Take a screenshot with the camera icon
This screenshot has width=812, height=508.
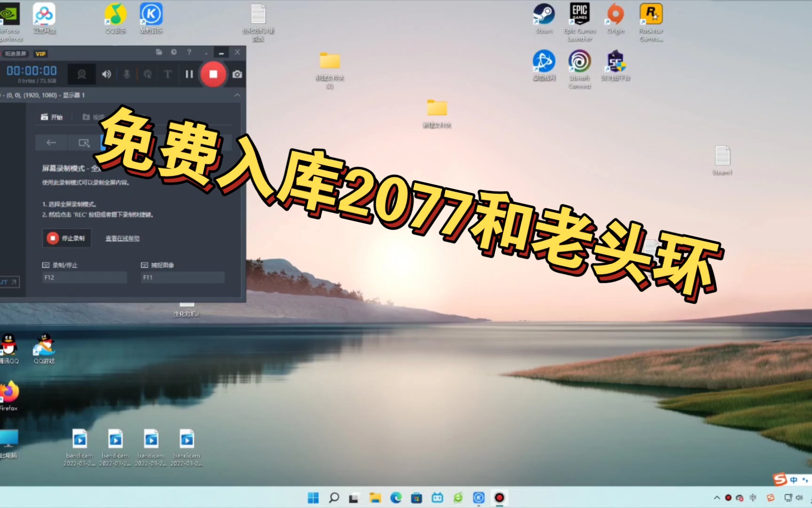(237, 74)
